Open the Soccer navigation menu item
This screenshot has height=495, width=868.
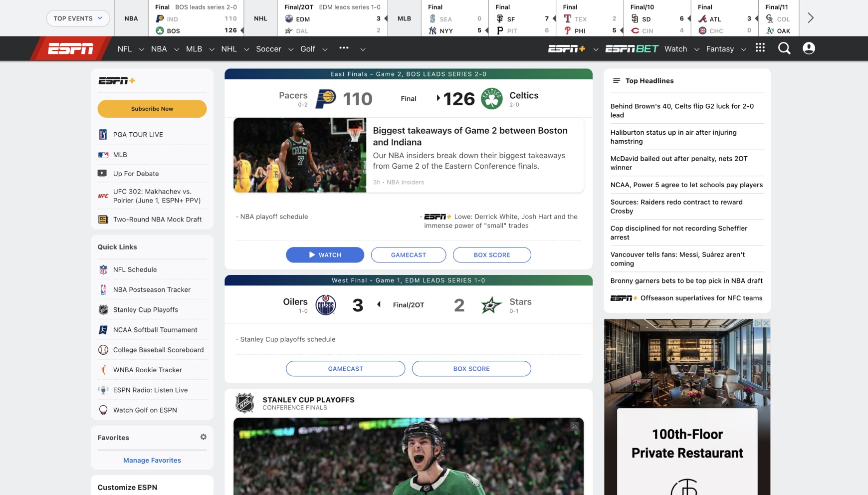268,49
